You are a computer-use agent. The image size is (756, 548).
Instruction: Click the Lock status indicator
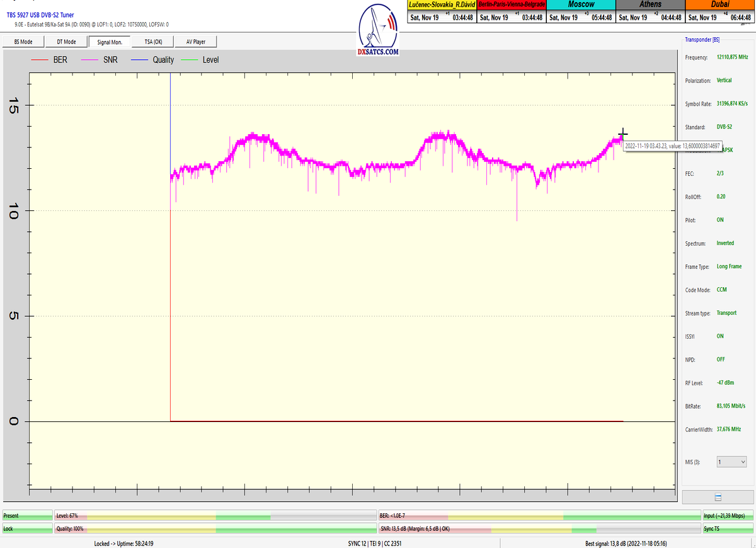(x=27, y=528)
